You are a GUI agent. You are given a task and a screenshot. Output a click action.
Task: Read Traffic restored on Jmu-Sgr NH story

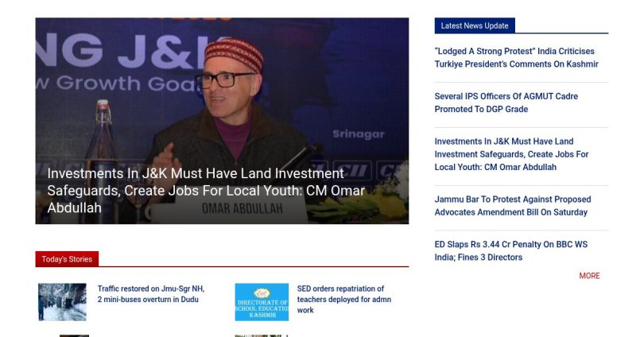pos(151,294)
